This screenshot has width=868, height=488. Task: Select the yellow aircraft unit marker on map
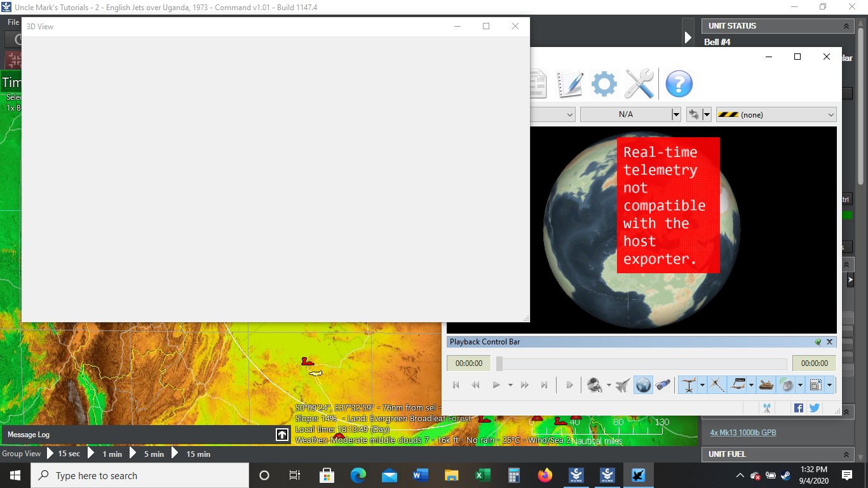click(315, 373)
